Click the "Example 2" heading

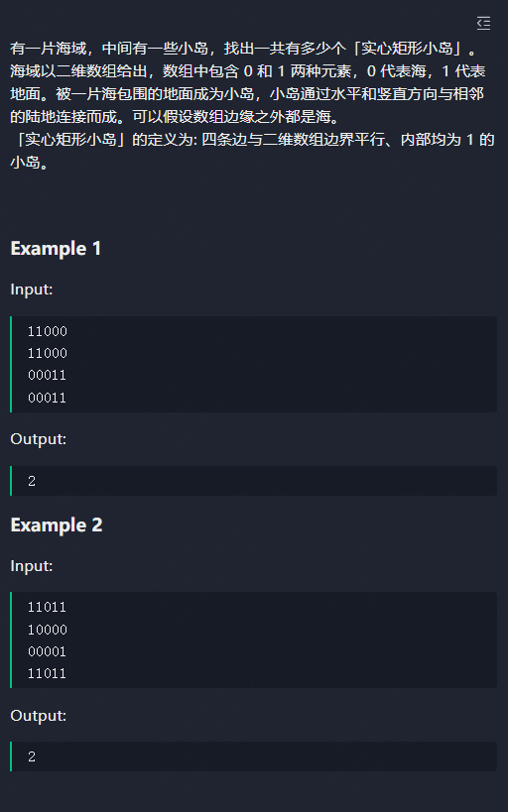[56, 525]
